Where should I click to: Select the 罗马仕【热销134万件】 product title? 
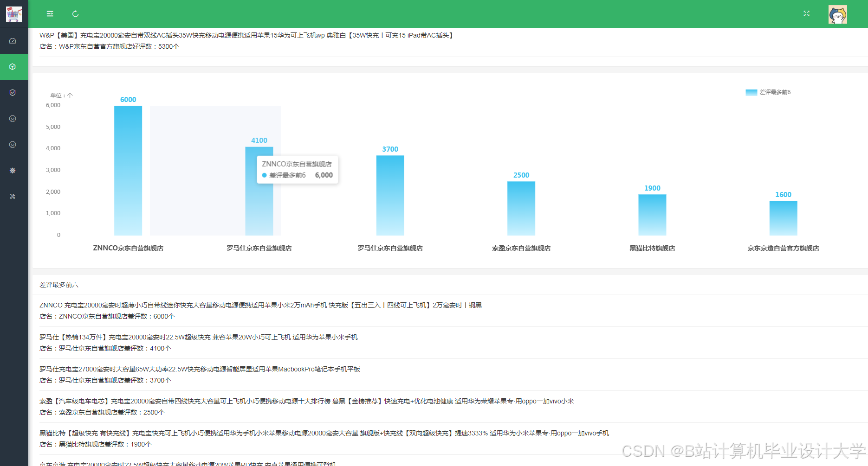(x=199, y=337)
